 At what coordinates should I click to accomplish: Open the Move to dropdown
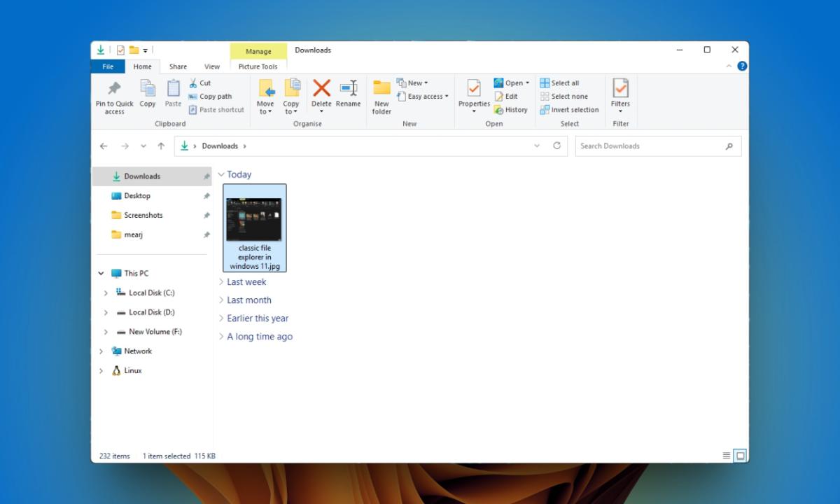pyautogui.click(x=266, y=97)
